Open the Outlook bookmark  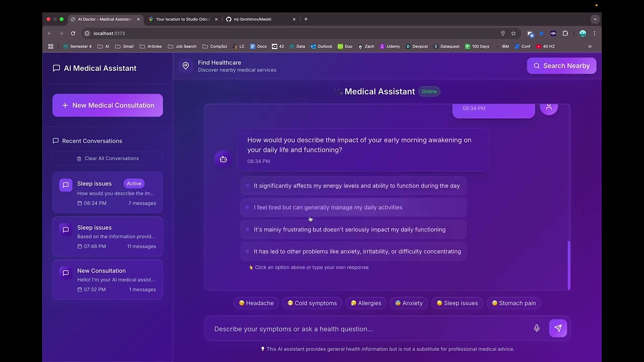[321, 46]
